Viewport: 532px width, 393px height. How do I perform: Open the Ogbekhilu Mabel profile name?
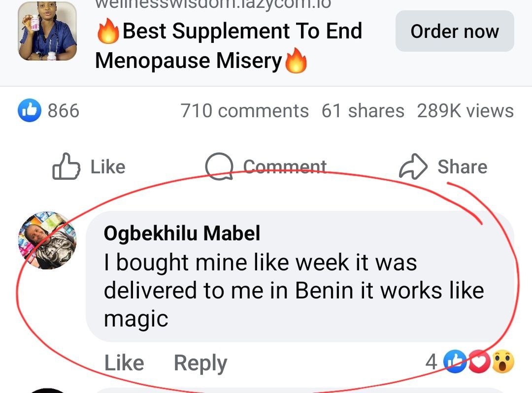(x=182, y=233)
